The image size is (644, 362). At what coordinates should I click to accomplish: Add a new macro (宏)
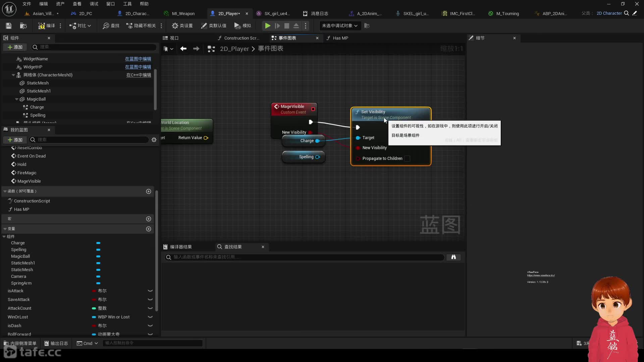pyautogui.click(x=149, y=219)
